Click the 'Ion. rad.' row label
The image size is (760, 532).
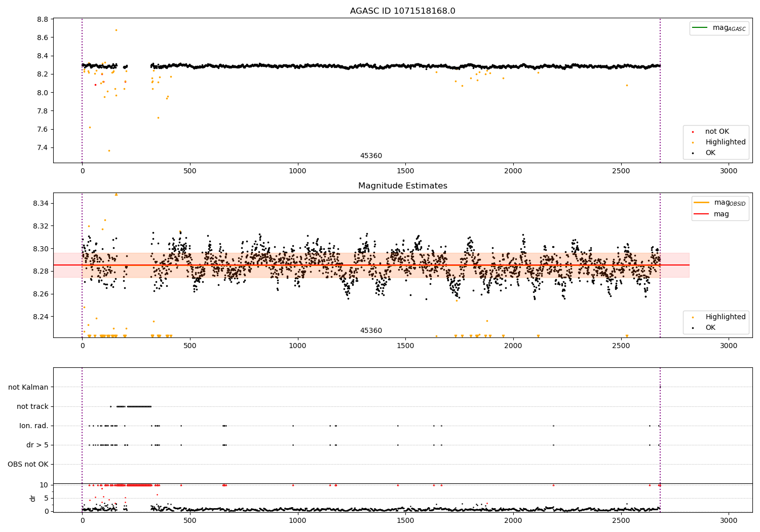pyautogui.click(x=34, y=426)
